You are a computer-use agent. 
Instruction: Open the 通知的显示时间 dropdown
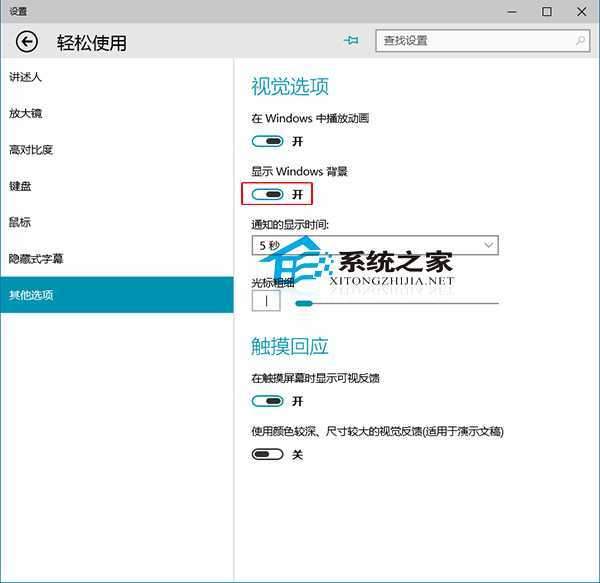click(375, 245)
